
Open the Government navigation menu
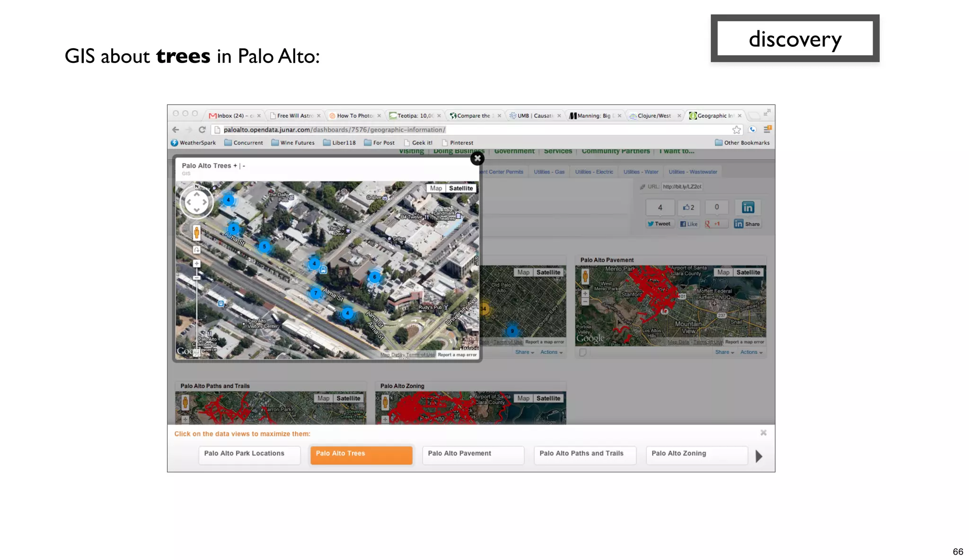[x=514, y=151]
